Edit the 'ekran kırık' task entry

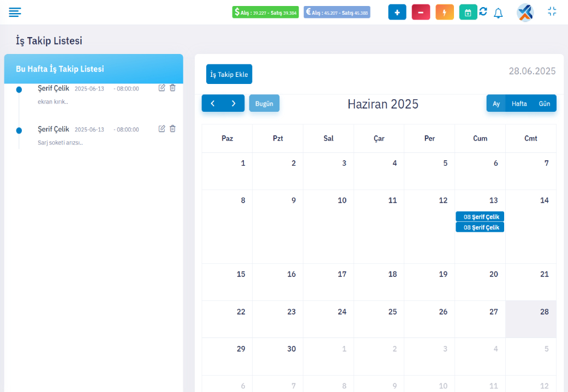point(162,88)
